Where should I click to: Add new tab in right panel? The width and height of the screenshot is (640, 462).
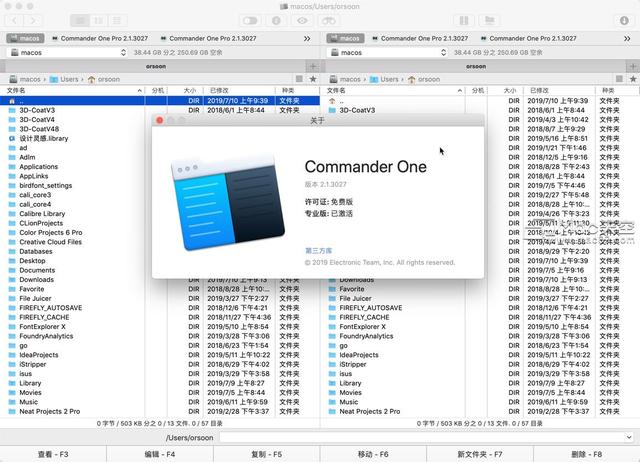pos(633,66)
